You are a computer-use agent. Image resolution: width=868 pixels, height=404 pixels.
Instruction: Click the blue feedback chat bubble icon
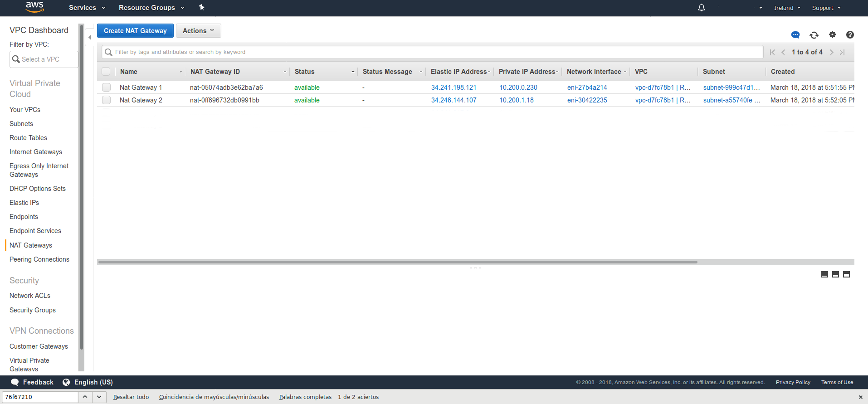point(795,35)
